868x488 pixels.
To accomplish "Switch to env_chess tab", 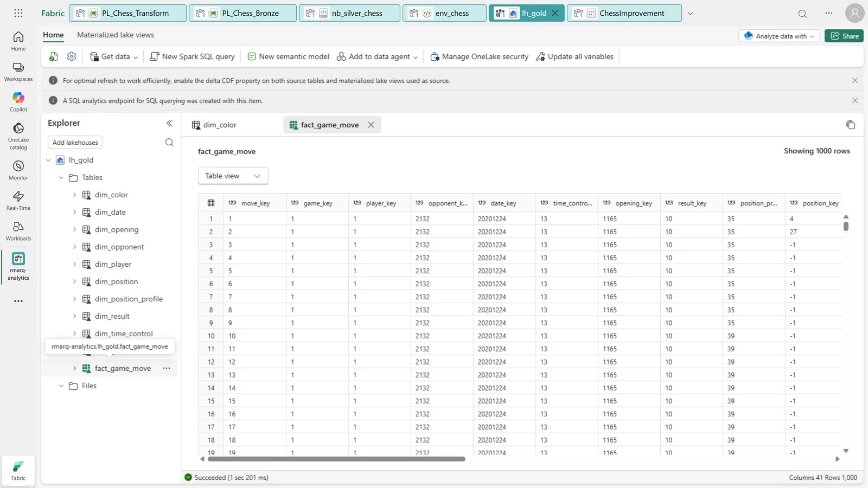I will coord(445,13).
